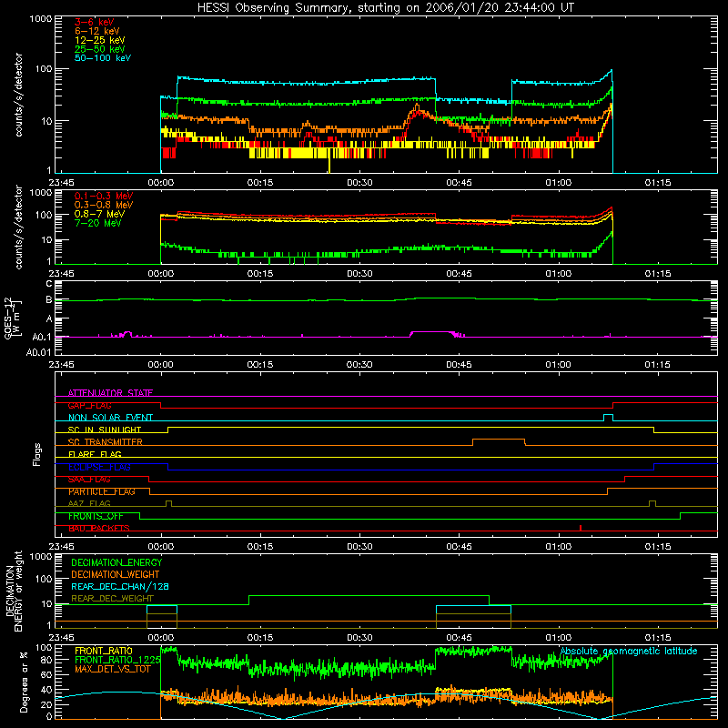Select the PARTICLE_FLAG label
728x728 pixels.
pyautogui.click(x=101, y=491)
